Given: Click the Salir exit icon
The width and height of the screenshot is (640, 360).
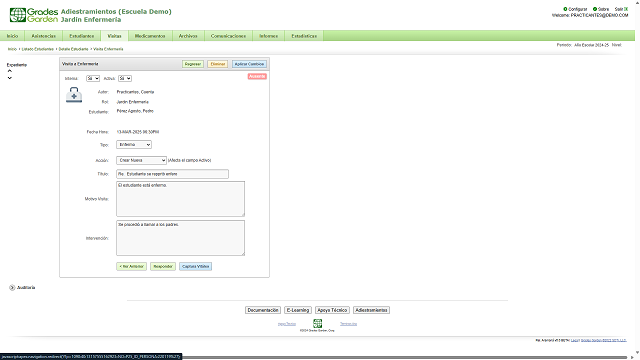Looking at the screenshot, I should tap(626, 9).
